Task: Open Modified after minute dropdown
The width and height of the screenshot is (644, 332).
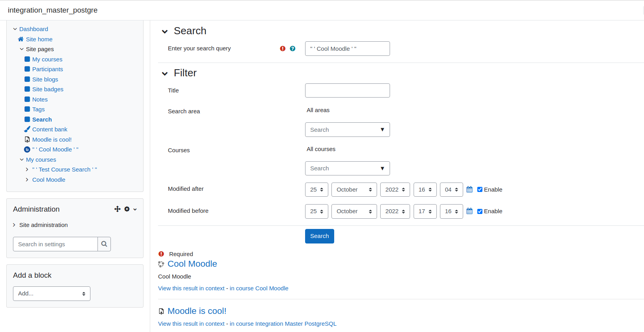Action: pos(451,190)
